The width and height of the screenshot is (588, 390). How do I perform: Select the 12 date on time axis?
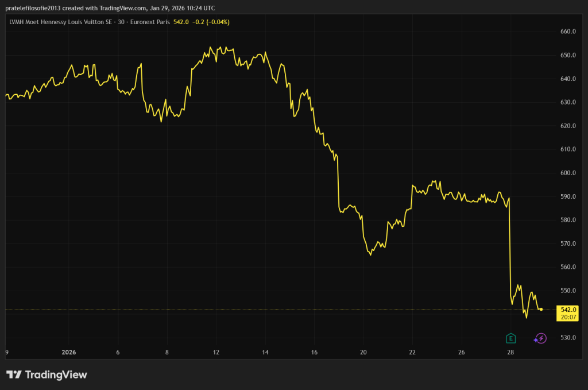tap(216, 352)
